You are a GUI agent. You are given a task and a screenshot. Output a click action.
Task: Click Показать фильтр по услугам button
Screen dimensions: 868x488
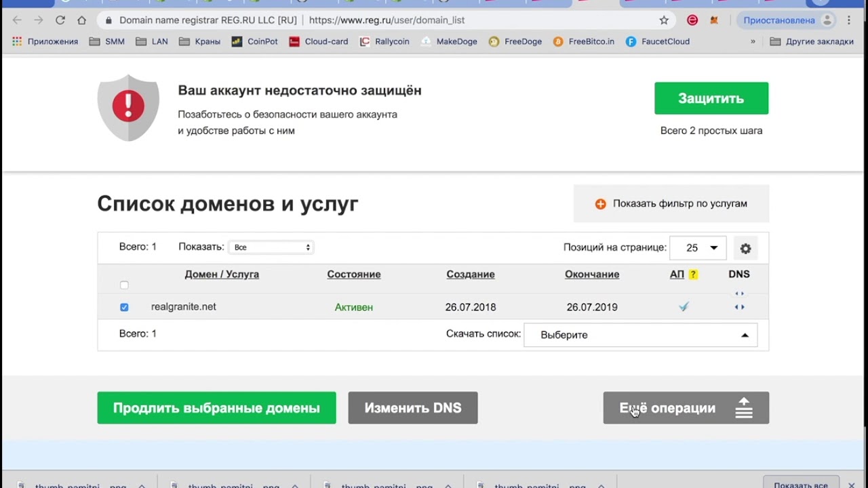click(x=671, y=203)
